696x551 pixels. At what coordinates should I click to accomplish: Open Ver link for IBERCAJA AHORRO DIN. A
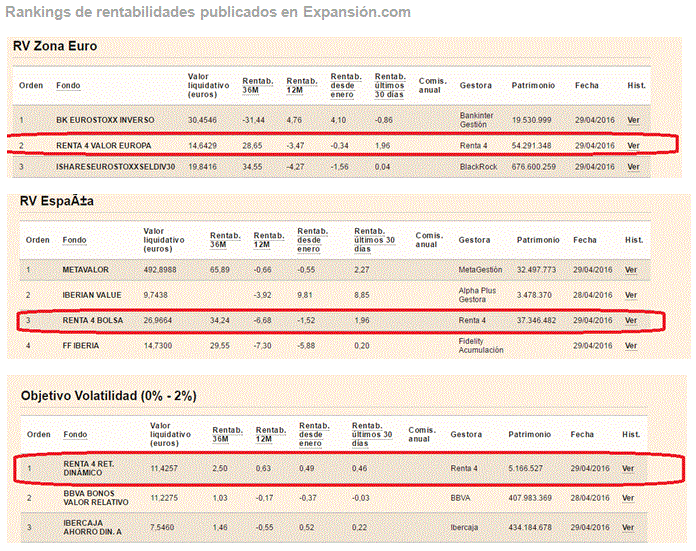pos(628,527)
